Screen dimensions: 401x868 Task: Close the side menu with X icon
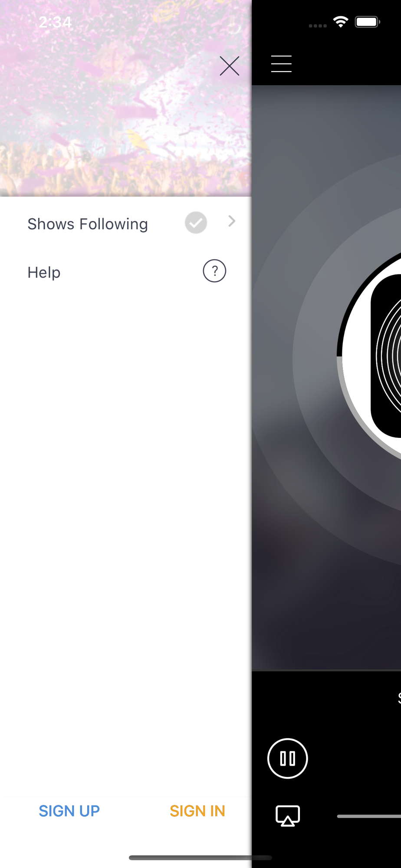click(x=230, y=66)
